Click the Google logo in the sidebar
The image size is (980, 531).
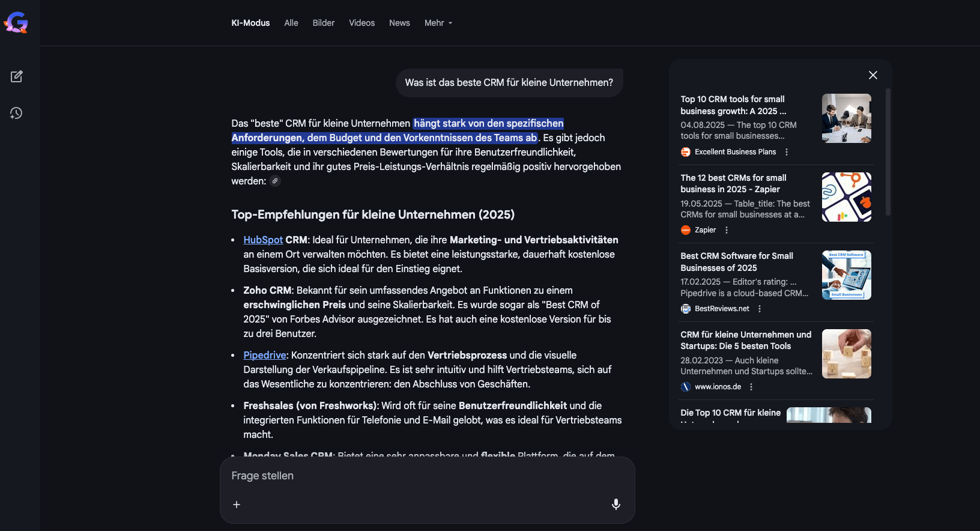[x=16, y=22]
